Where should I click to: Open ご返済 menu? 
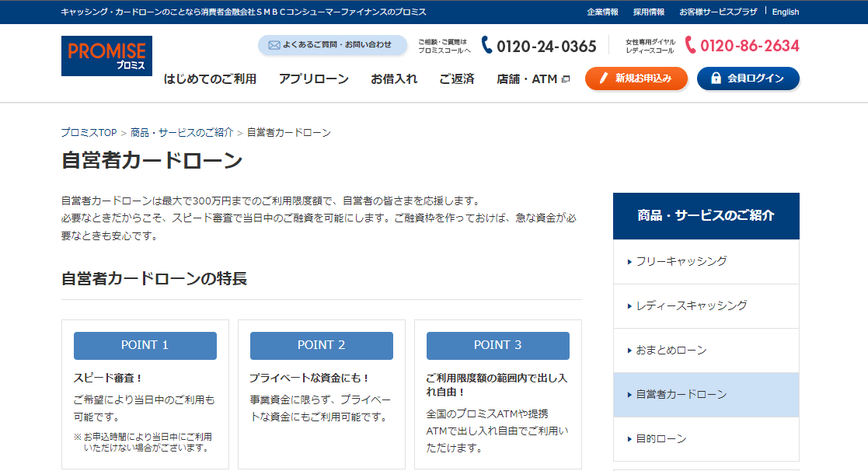pyautogui.click(x=457, y=79)
